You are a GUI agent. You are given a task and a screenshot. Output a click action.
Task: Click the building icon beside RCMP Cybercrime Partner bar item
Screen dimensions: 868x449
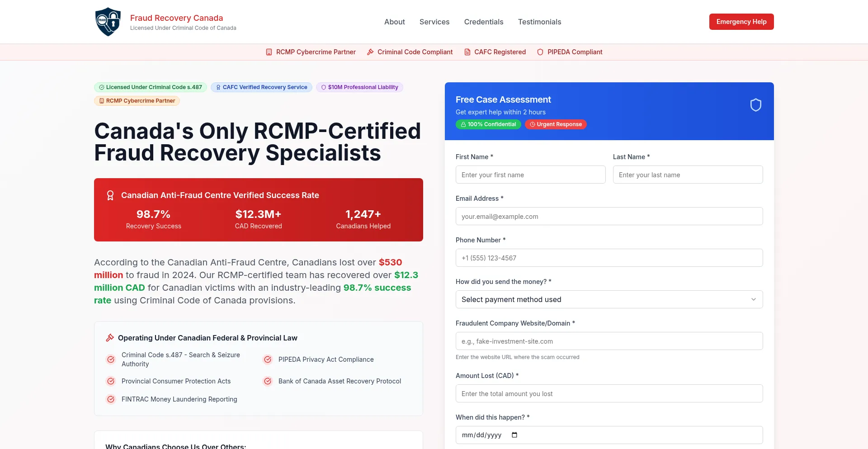[x=269, y=52]
